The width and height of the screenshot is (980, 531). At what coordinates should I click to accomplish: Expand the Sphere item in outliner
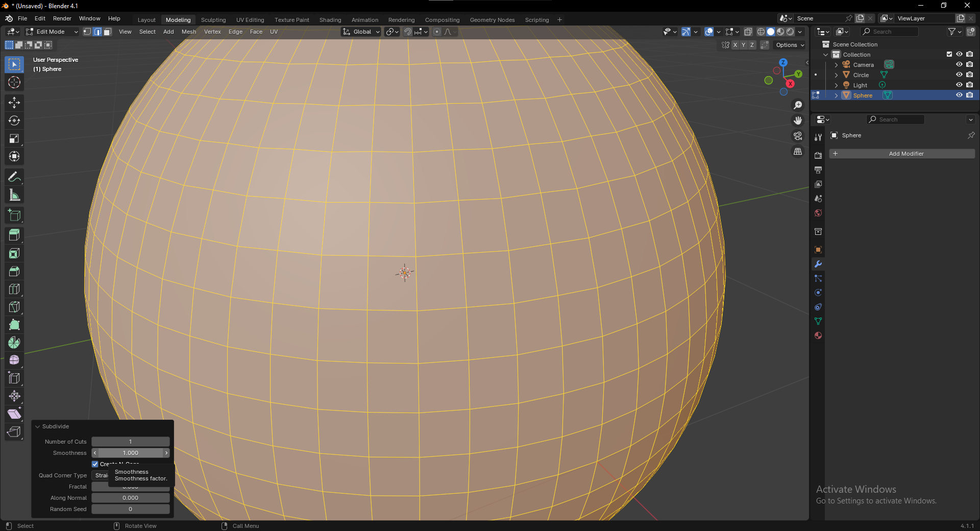836,95
